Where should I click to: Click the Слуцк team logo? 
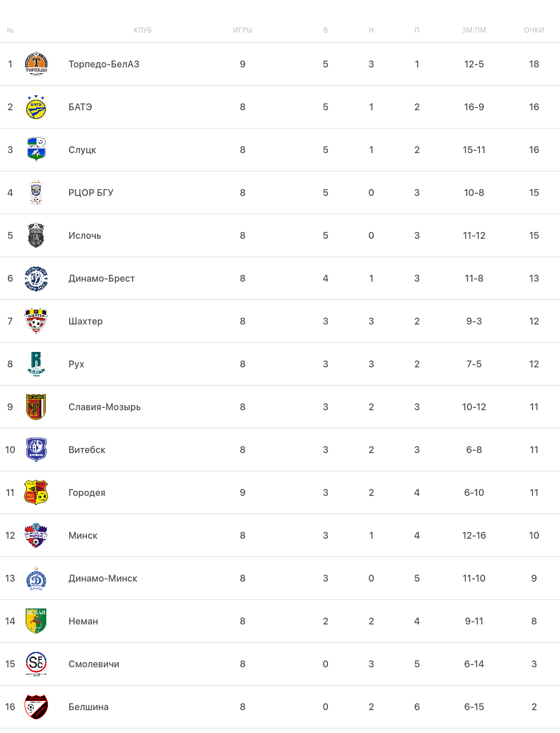36,150
